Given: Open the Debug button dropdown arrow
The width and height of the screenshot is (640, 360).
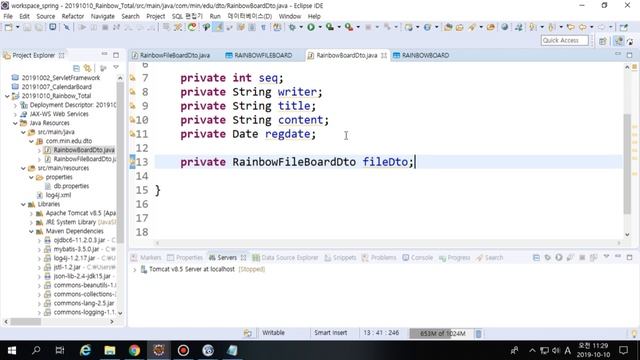Looking at the screenshot, I should [301, 27].
